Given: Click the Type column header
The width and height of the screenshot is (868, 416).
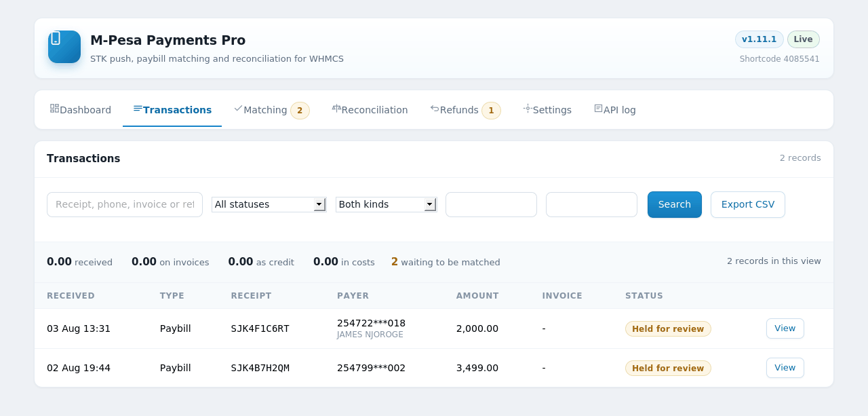Looking at the screenshot, I should [x=172, y=296].
